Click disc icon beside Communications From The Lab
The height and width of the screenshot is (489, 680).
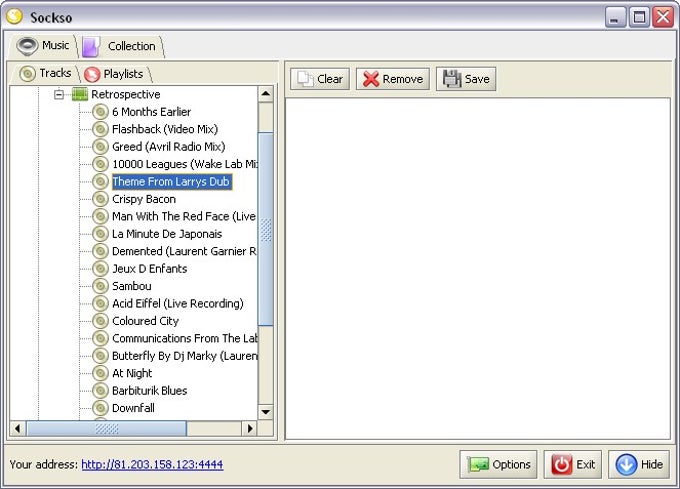[x=100, y=338]
